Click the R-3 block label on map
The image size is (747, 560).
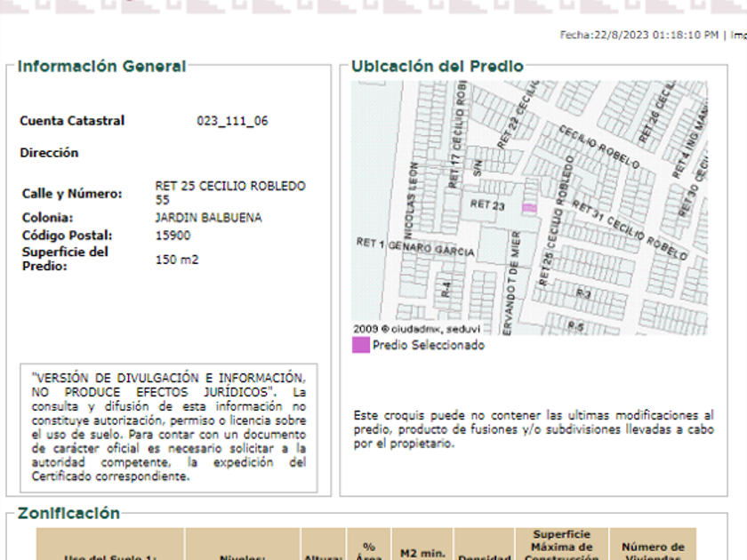pyautogui.click(x=584, y=292)
